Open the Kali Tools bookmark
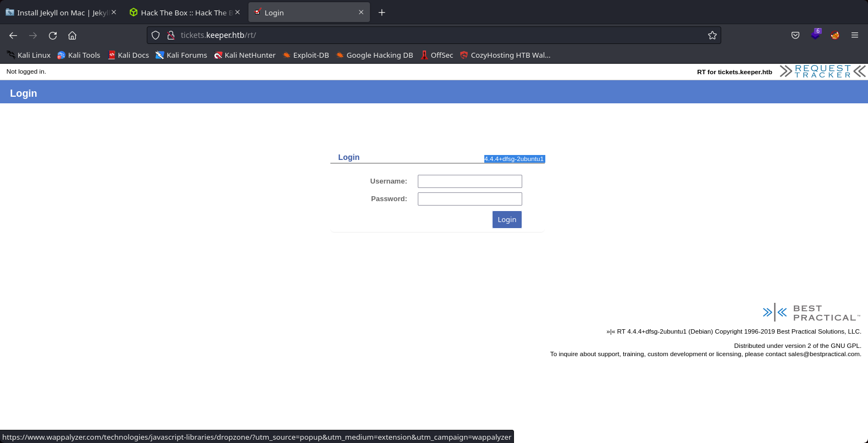868x443 pixels. click(79, 55)
